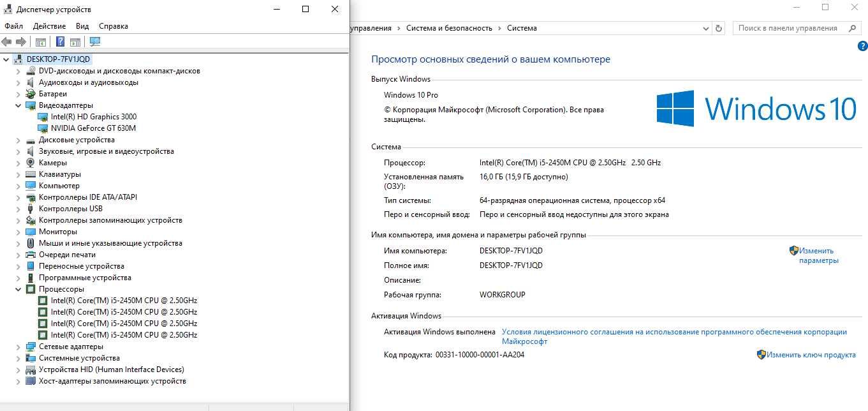The height and width of the screenshot is (411, 868).
Task: Expand the Сетевые адаптеры category
Action: (18, 347)
